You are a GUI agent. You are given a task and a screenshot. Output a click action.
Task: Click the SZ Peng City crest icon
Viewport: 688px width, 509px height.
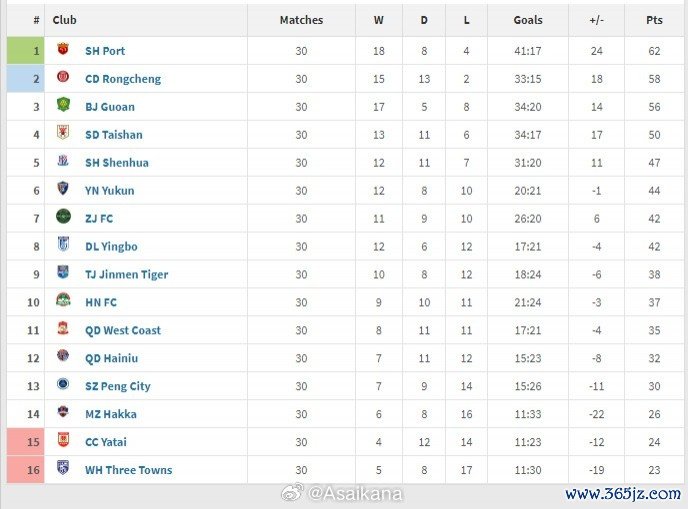[63, 386]
